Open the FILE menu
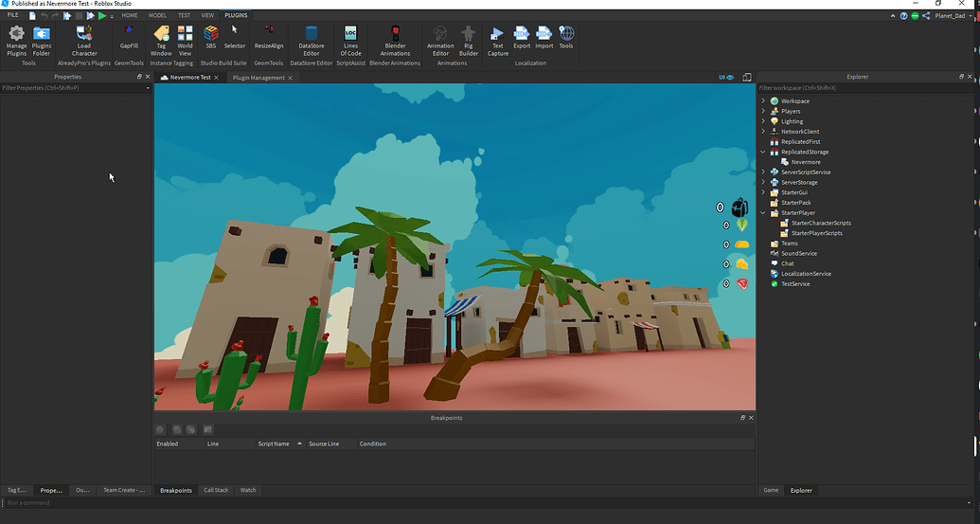The width and height of the screenshot is (980, 524). 12,15
